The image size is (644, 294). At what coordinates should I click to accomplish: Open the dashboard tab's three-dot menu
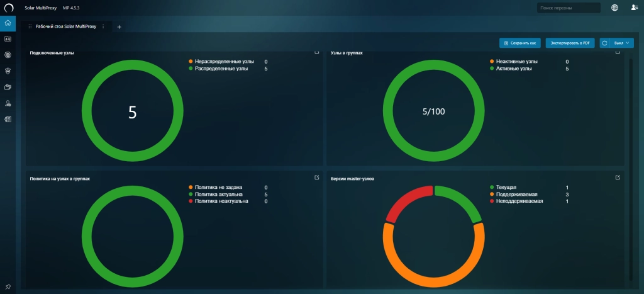coord(103,26)
